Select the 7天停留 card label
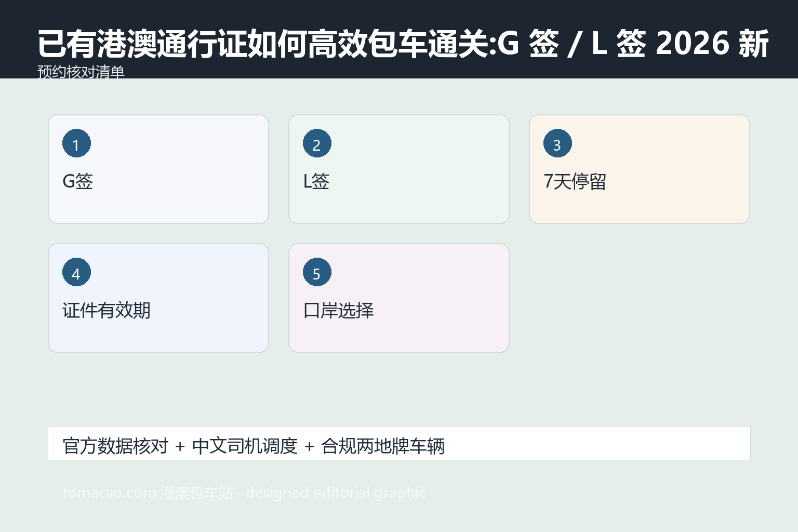Image resolution: width=798 pixels, height=532 pixels. click(575, 181)
